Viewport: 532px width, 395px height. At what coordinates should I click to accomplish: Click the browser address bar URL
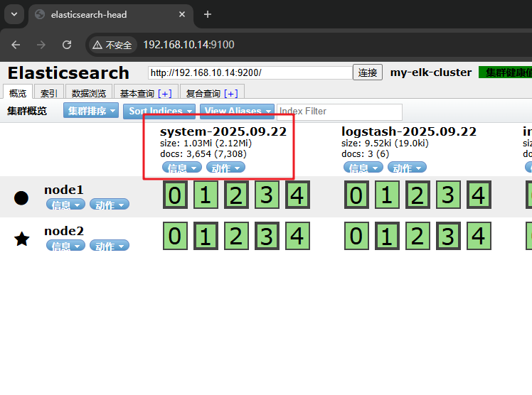[188, 45]
